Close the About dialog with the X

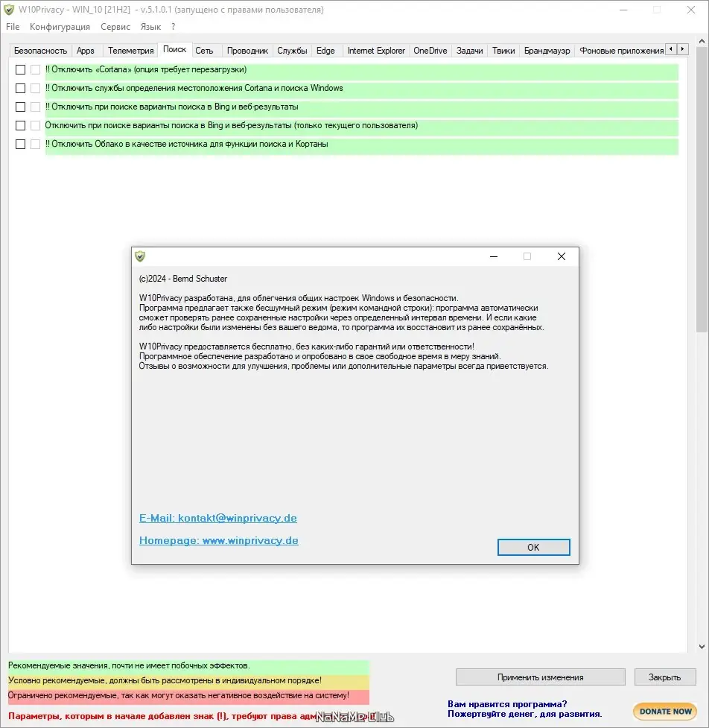click(x=562, y=256)
